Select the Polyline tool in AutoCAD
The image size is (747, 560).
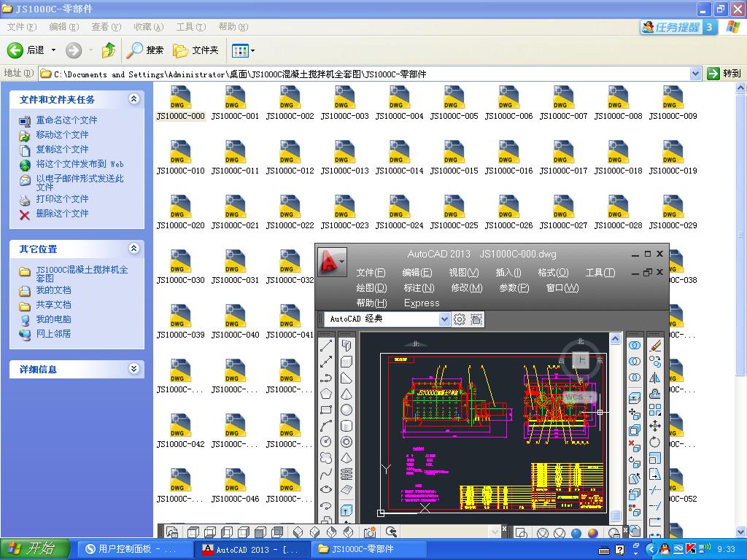326,378
